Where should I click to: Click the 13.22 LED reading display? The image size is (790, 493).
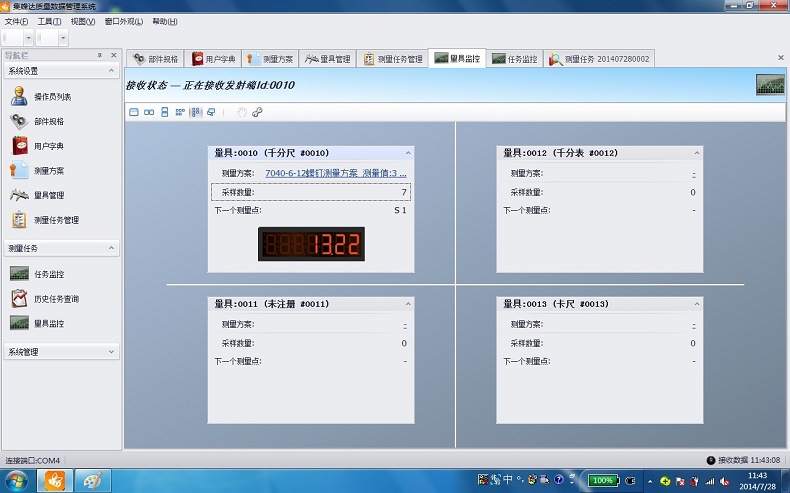[x=311, y=243]
